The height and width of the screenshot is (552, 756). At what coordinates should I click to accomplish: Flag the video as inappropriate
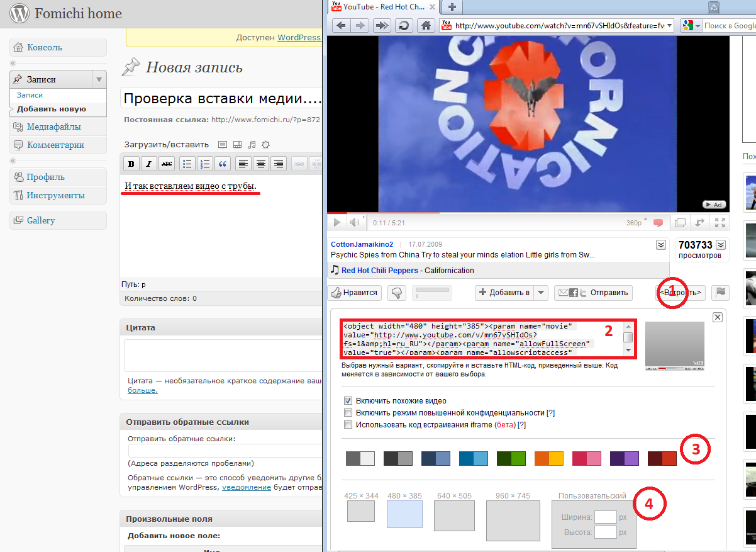coord(721,293)
